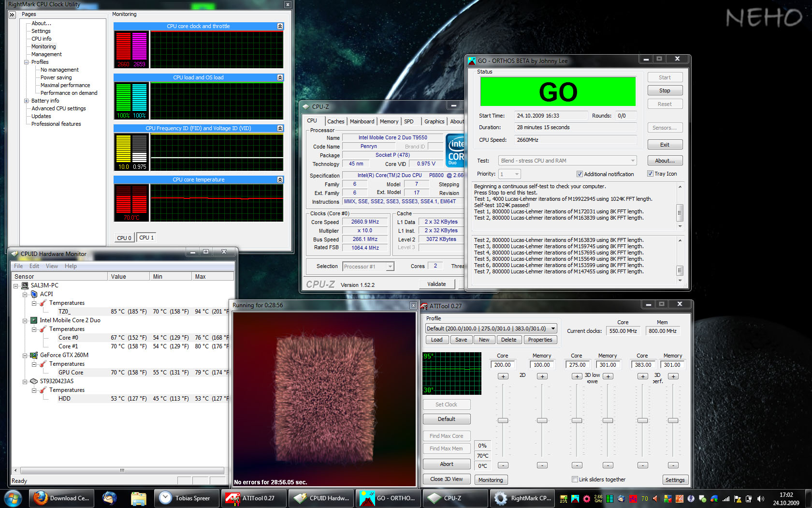Select Maximal performance profile in the tree
The height and width of the screenshot is (508, 812).
click(x=65, y=85)
